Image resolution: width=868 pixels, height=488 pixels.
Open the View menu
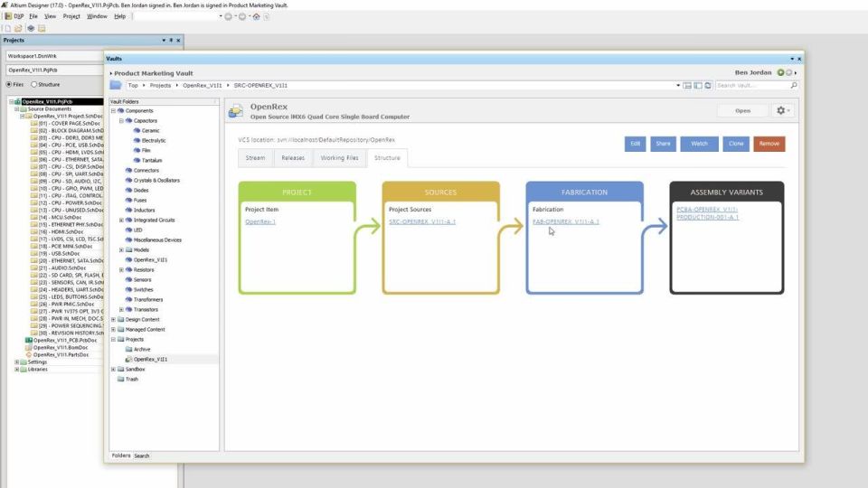point(50,16)
